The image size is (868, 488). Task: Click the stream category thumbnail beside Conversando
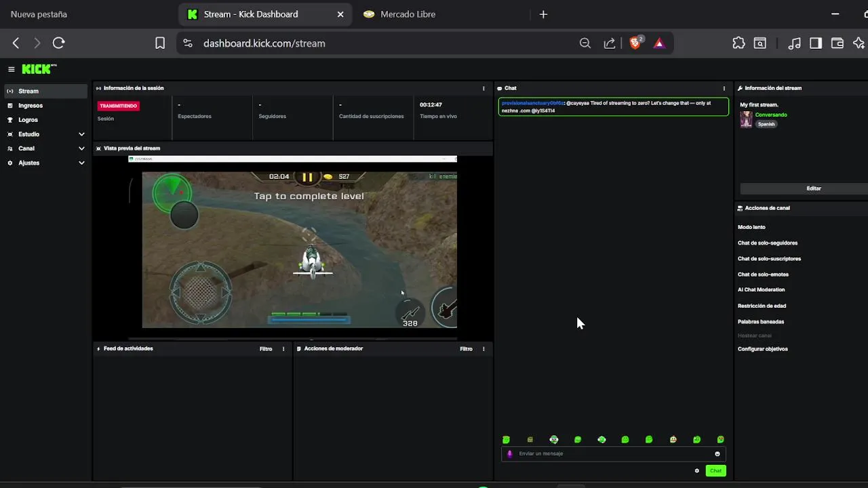746,119
